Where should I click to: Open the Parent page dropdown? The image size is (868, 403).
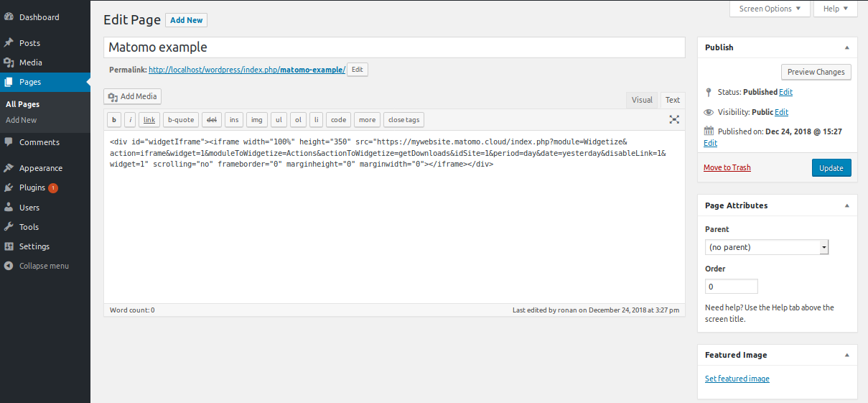[x=767, y=247]
